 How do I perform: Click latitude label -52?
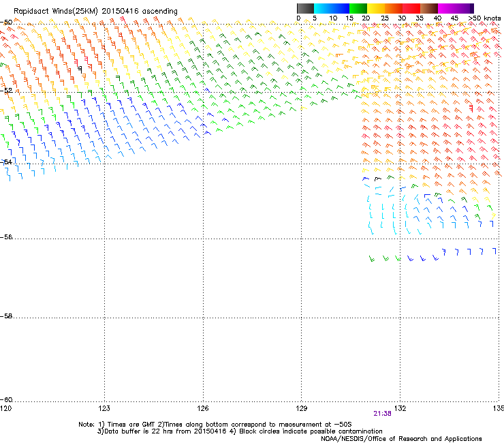coord(6,91)
